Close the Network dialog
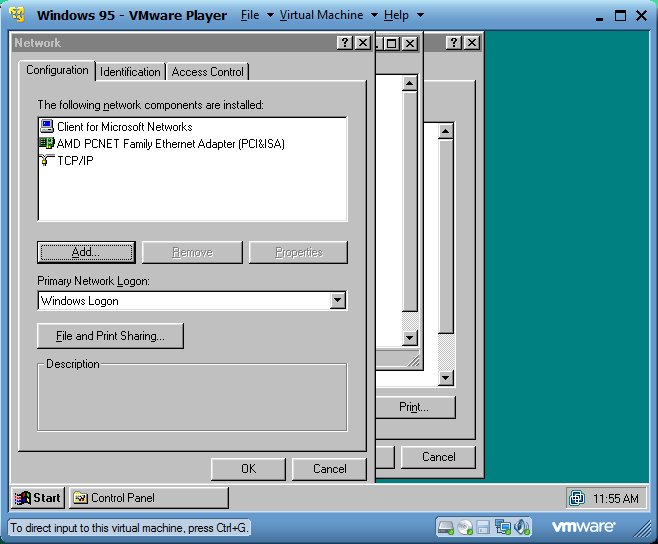Image resolution: width=658 pixels, height=544 pixels. (x=363, y=42)
